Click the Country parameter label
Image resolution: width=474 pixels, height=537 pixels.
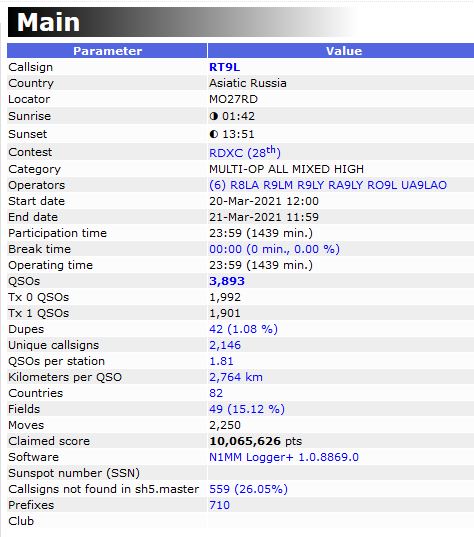coord(31,83)
